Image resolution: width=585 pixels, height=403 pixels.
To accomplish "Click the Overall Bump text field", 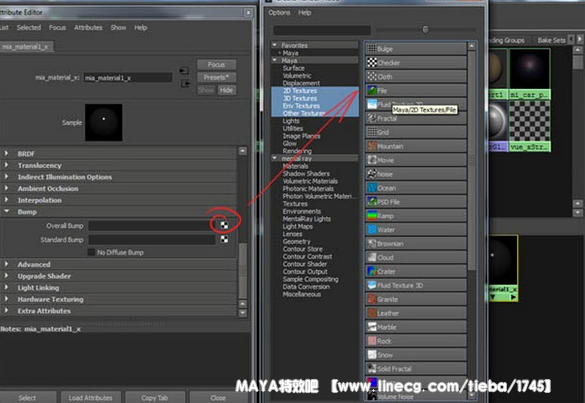I will [152, 225].
